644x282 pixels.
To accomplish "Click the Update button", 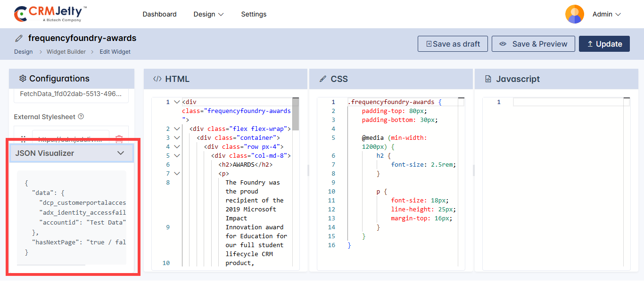I will click(604, 44).
